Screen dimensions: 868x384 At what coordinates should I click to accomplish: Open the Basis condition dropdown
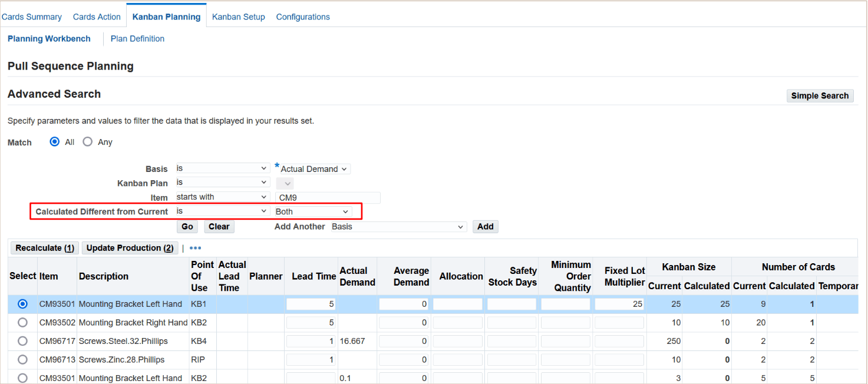click(x=222, y=168)
